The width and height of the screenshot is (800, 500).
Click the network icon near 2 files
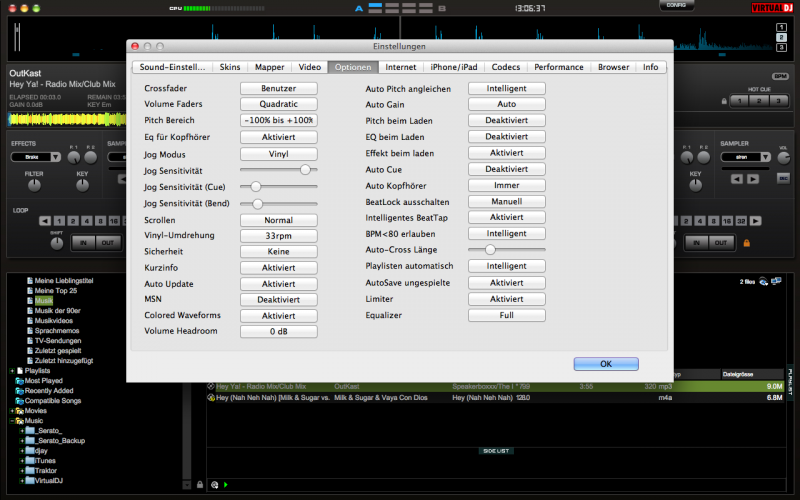click(x=763, y=282)
